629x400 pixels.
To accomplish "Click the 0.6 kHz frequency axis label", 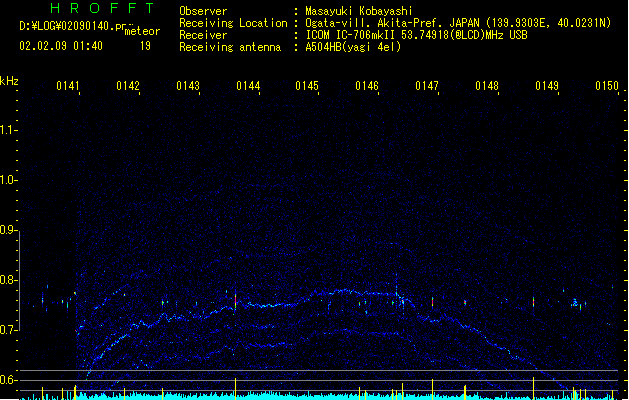I will point(8,380).
